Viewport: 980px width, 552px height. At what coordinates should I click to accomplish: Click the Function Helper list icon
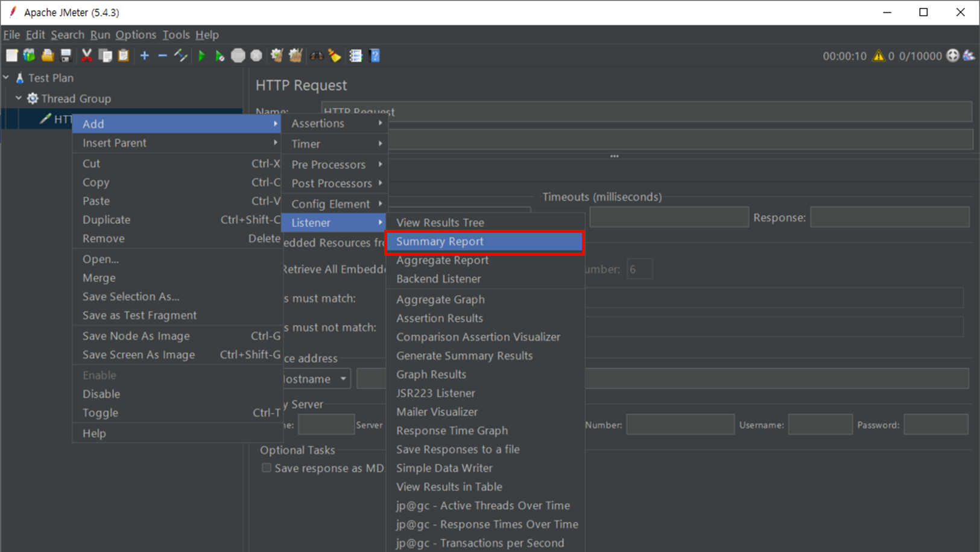356,56
